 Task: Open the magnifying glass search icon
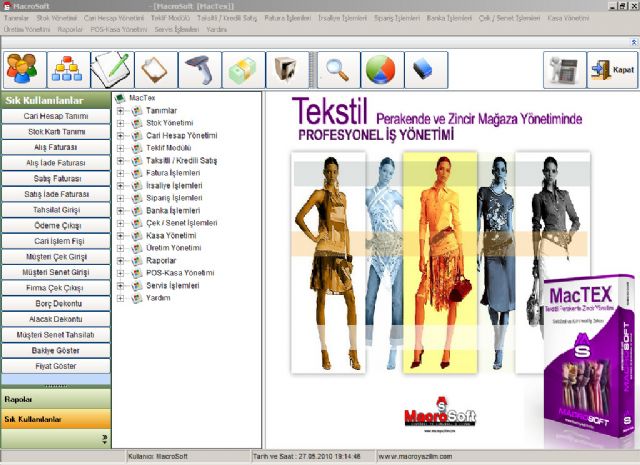coord(339,70)
